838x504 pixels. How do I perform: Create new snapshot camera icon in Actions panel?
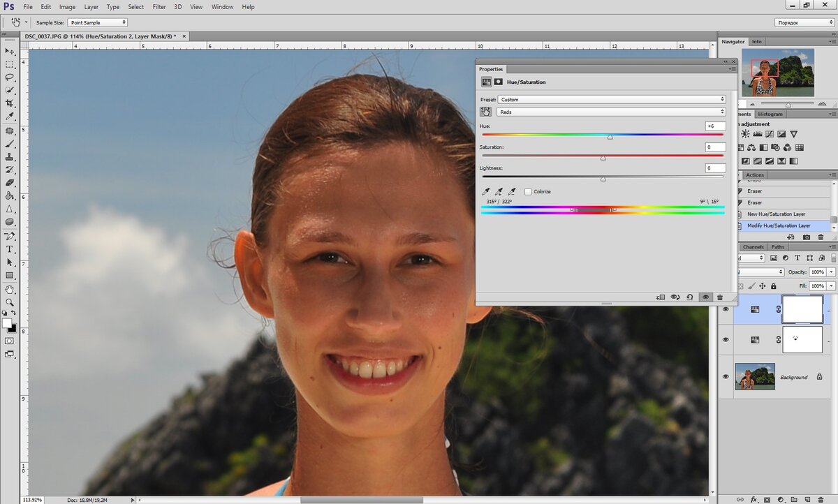[x=807, y=237]
